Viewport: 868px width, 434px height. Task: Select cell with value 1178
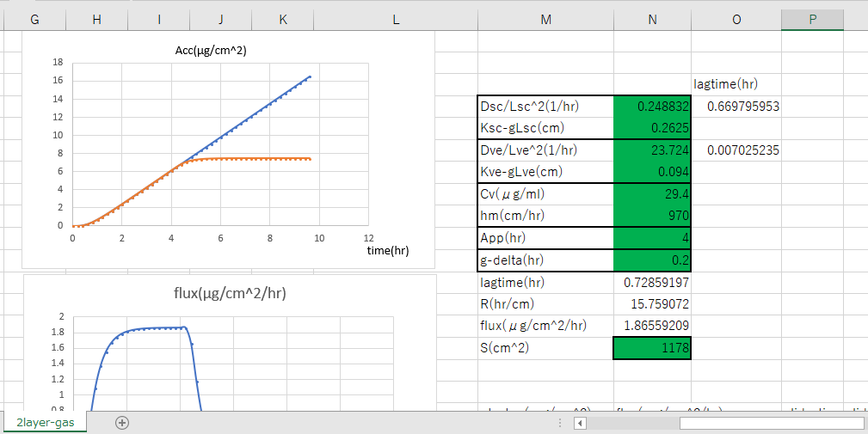[x=652, y=348]
